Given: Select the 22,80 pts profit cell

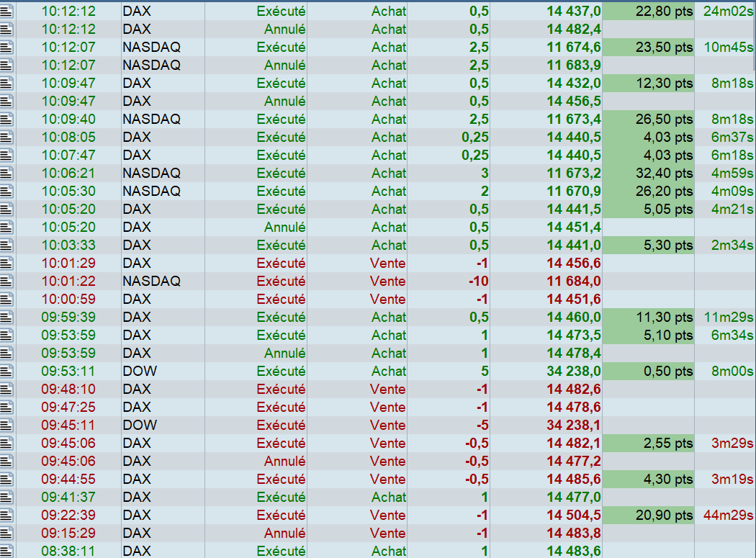Looking at the screenshot, I should pos(649,11).
